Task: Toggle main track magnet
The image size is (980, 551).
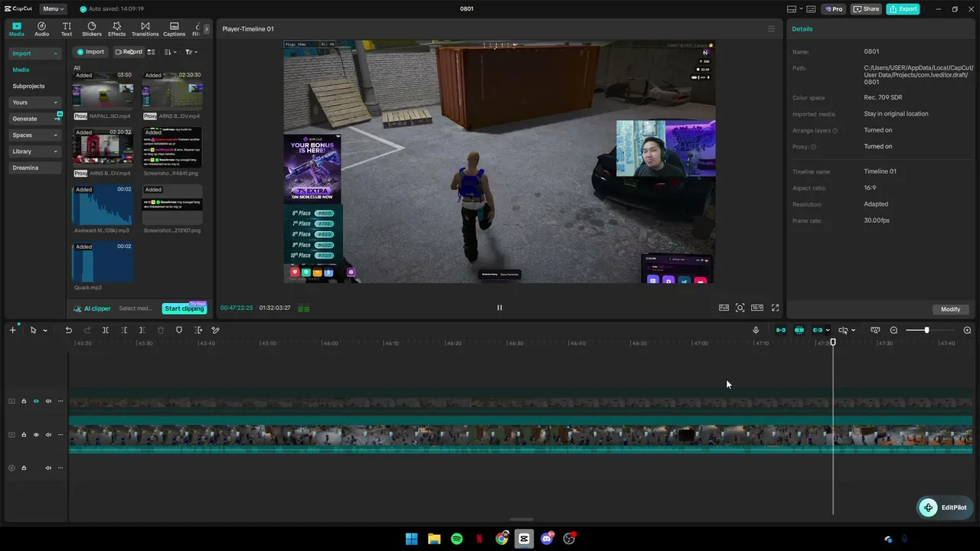Action: [x=781, y=330]
